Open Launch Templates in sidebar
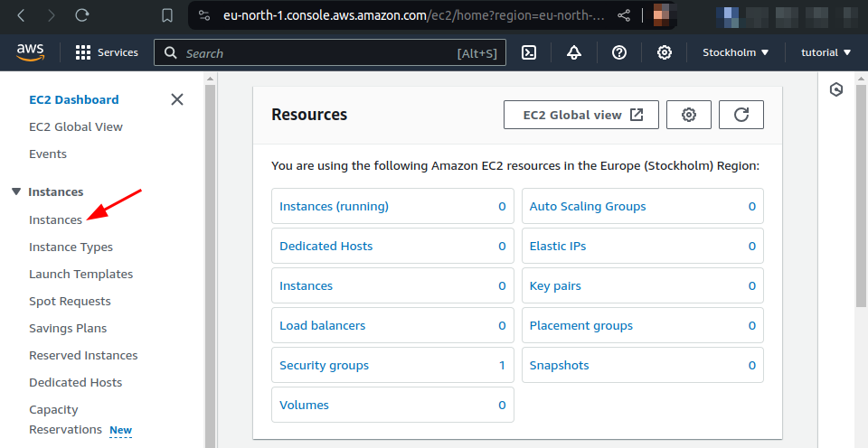This screenshot has height=448, width=868. [80, 274]
